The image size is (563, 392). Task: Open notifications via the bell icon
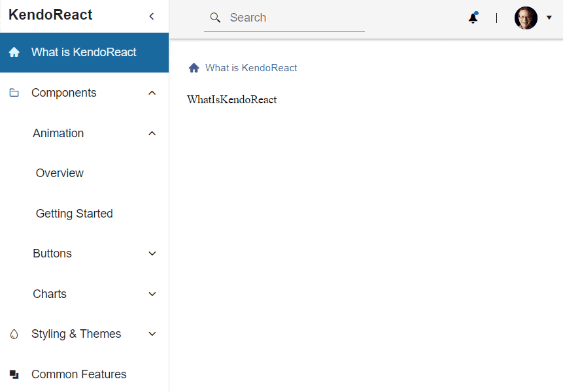pos(473,18)
